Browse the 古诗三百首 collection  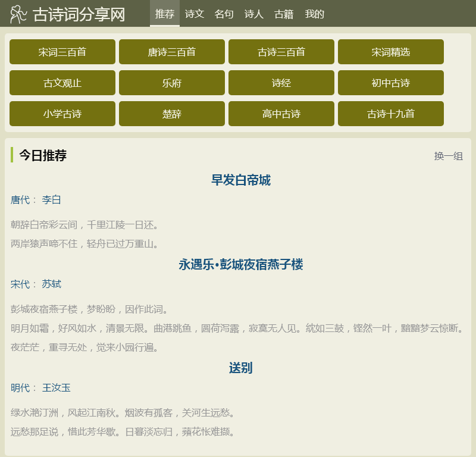point(281,52)
